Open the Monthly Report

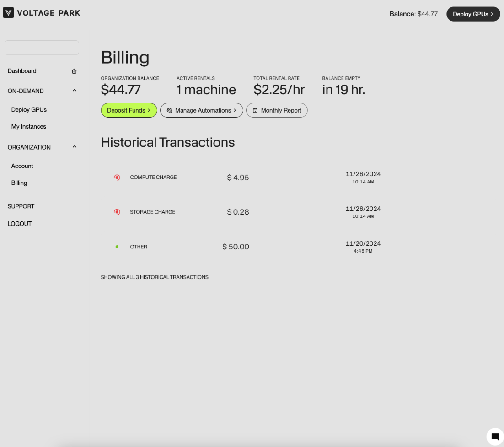coord(277,110)
